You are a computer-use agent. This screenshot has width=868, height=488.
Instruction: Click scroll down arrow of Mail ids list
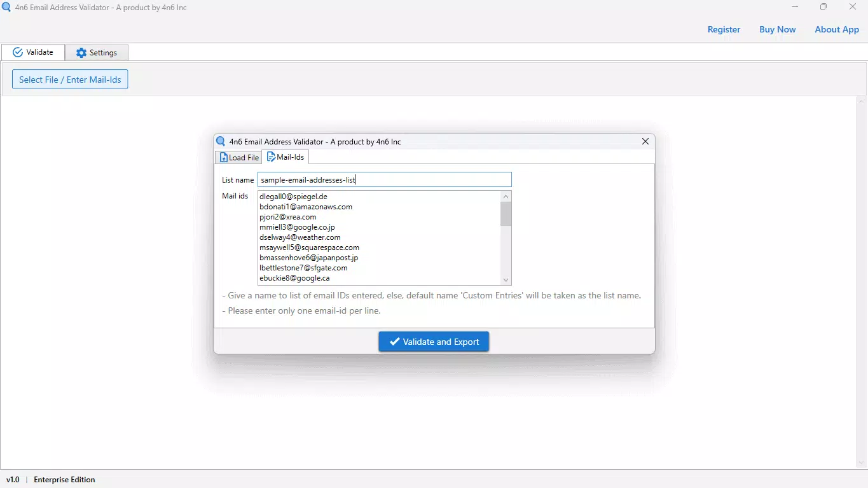click(506, 280)
